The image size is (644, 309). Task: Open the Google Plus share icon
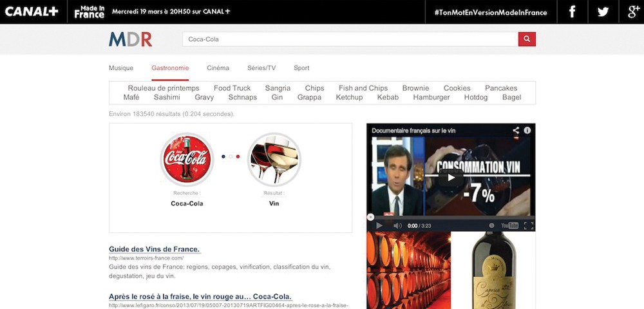click(633, 12)
